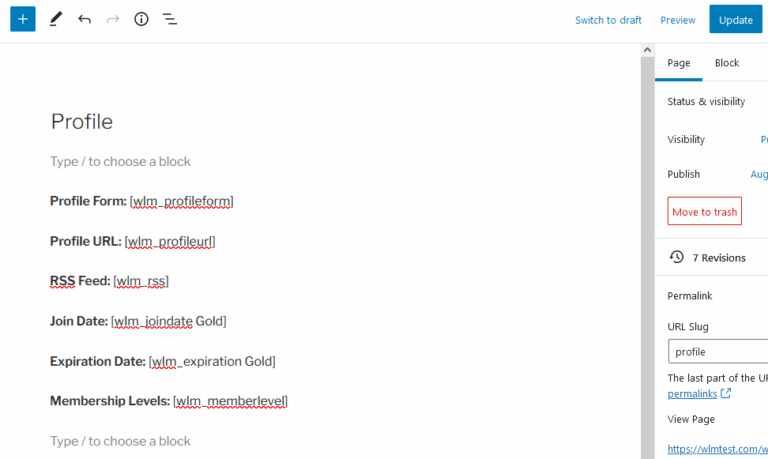
Task: Open the List View outline icon
Action: click(170, 19)
